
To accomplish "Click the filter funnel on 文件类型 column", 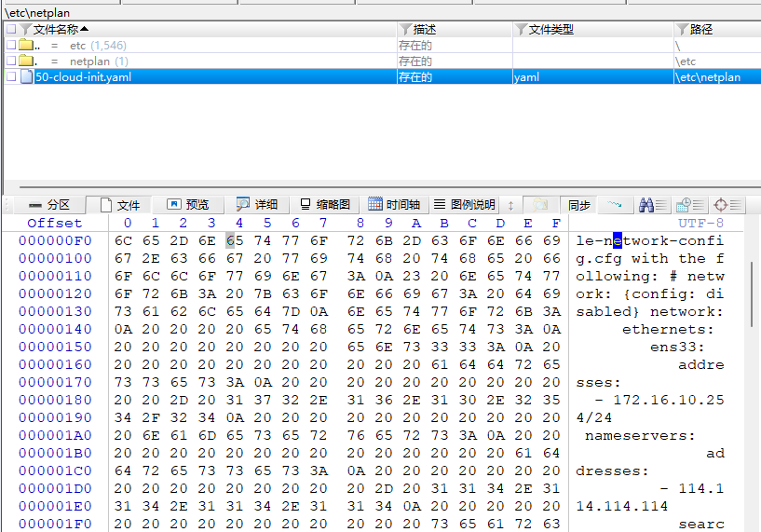I will (x=521, y=30).
